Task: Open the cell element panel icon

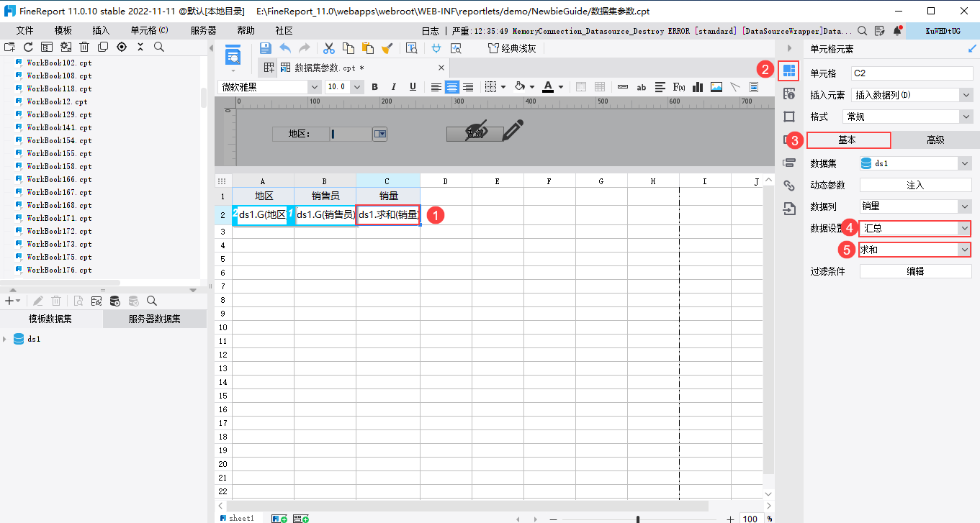Action: coord(789,71)
